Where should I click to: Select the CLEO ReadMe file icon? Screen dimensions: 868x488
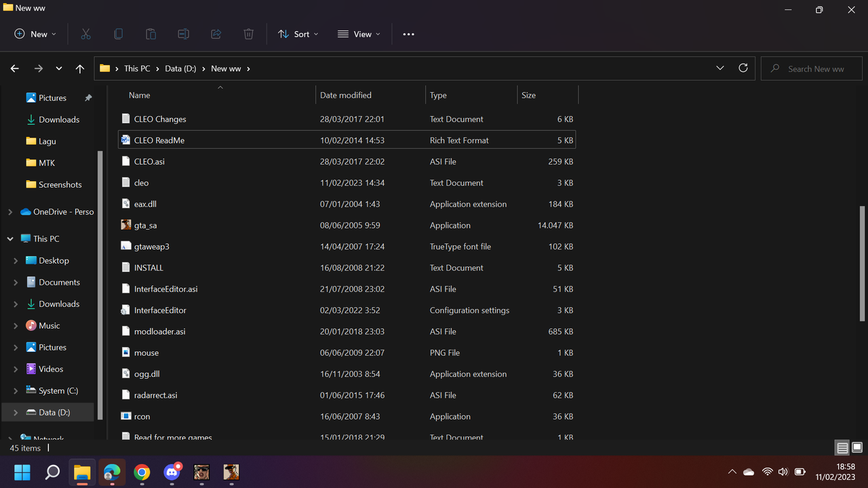pyautogui.click(x=125, y=140)
